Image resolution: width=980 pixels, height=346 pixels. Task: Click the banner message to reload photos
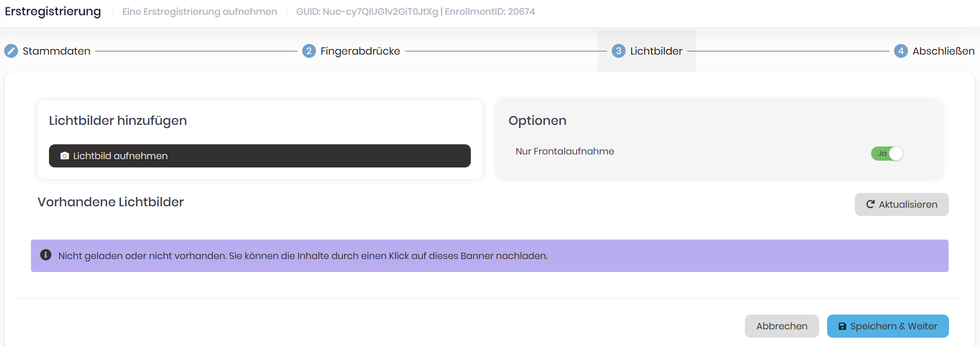click(303, 256)
